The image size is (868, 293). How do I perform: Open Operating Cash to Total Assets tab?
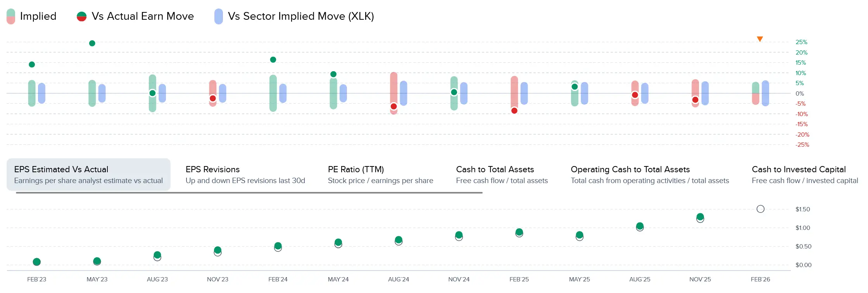click(x=649, y=175)
